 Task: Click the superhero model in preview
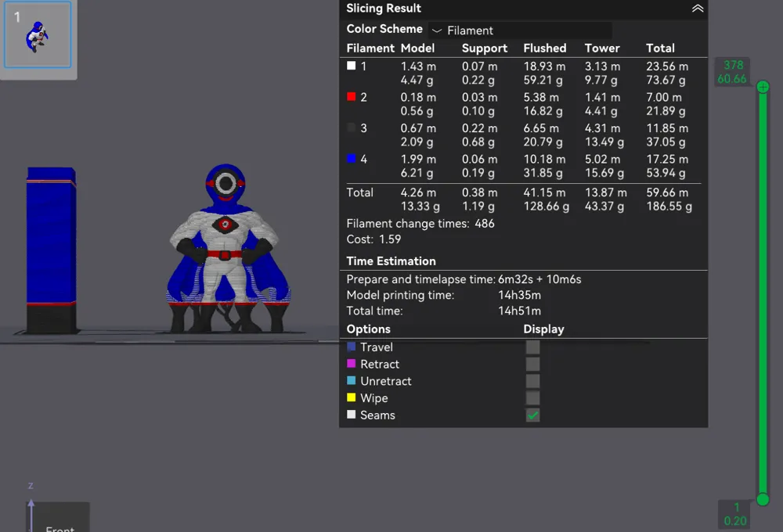pyautogui.click(x=227, y=248)
